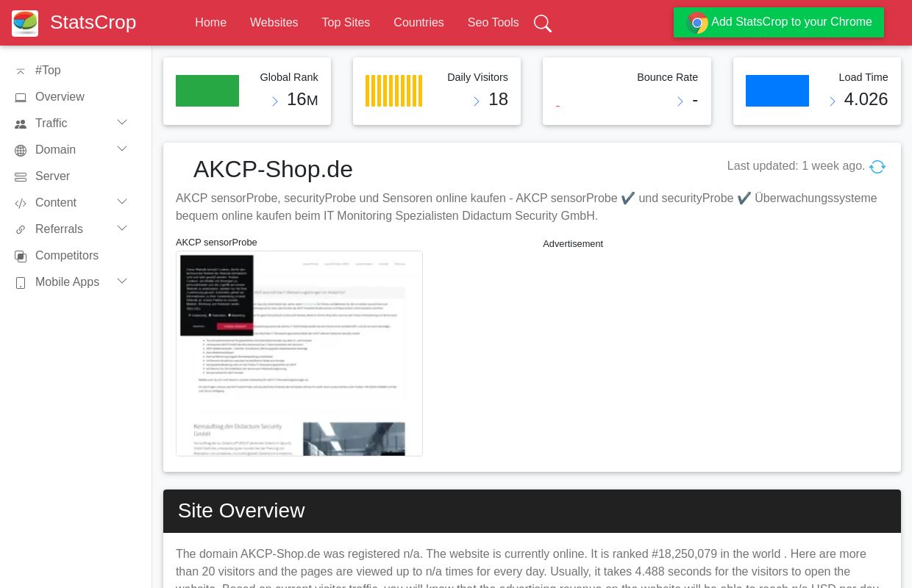This screenshot has width=912, height=588.
Task: Click the Server stack icon
Action: (x=21, y=176)
